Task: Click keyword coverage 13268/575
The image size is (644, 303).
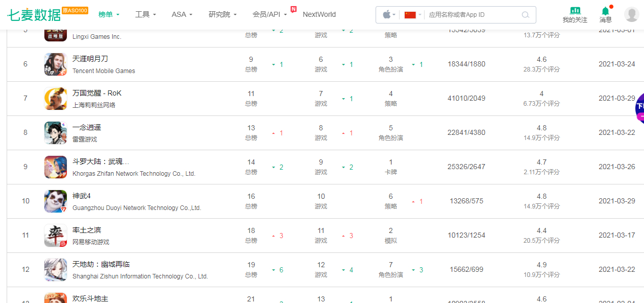Action: point(466,201)
